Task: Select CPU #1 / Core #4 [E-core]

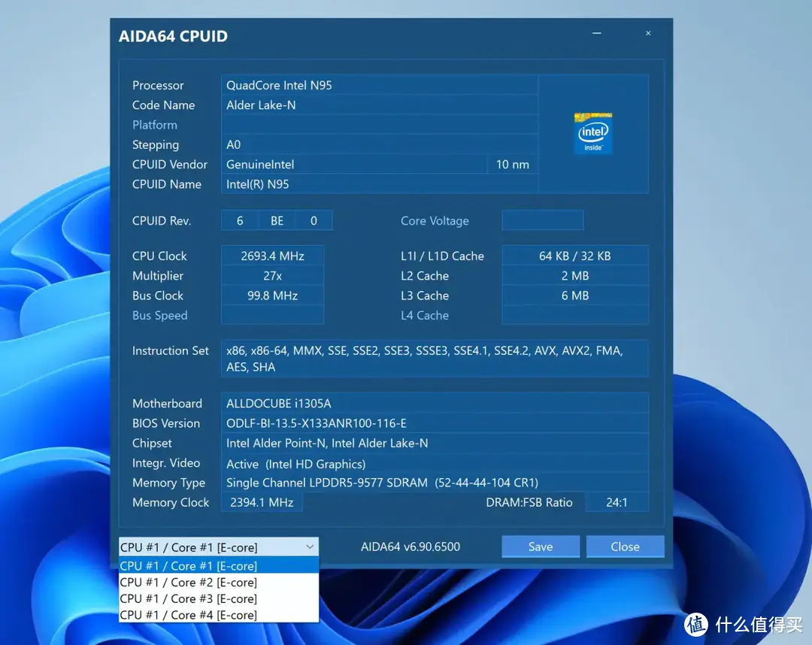Action: 219,615
